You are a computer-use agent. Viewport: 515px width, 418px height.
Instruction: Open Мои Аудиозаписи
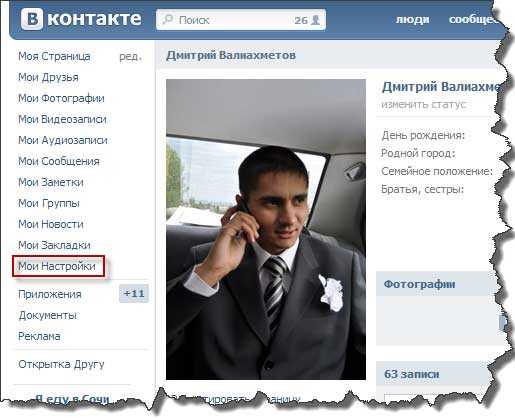pyautogui.click(x=63, y=140)
